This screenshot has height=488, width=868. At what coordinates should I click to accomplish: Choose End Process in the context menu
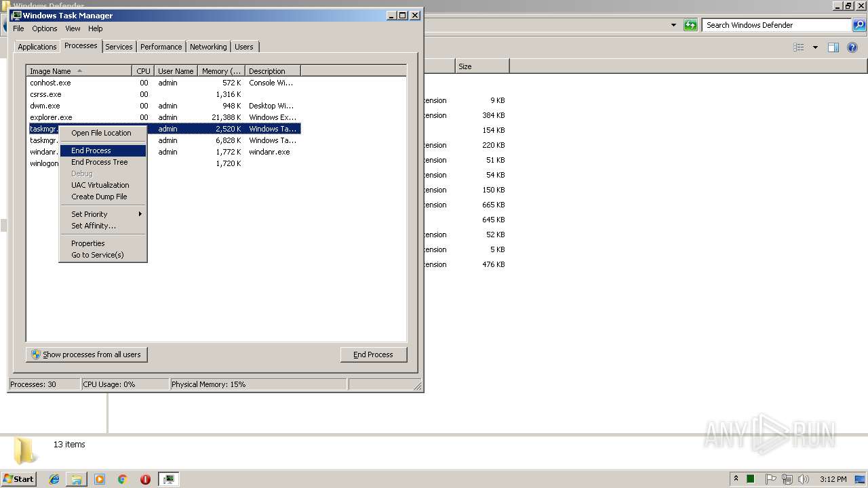pyautogui.click(x=103, y=150)
